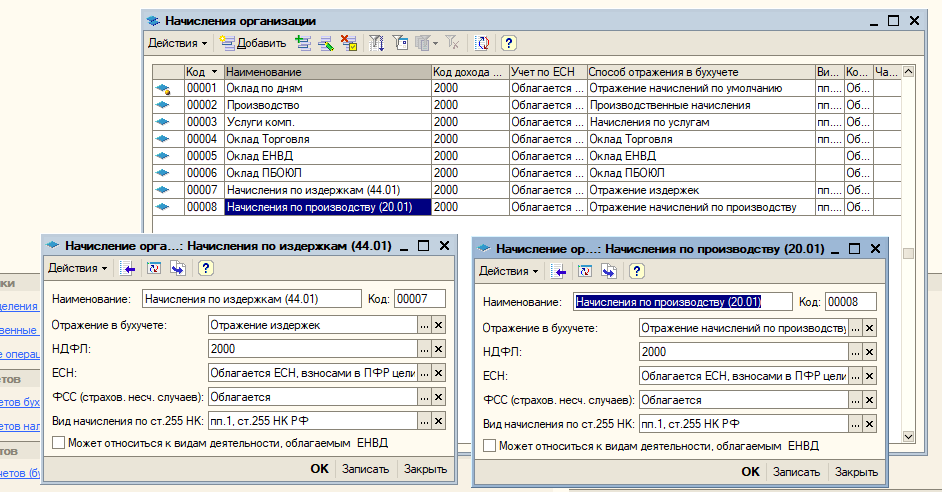
Task: Select list row Начисления по издержкам (44.01)
Action: [527, 190]
